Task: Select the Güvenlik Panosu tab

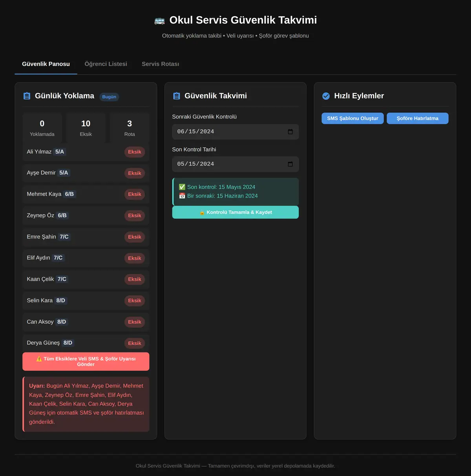Action: click(46, 64)
